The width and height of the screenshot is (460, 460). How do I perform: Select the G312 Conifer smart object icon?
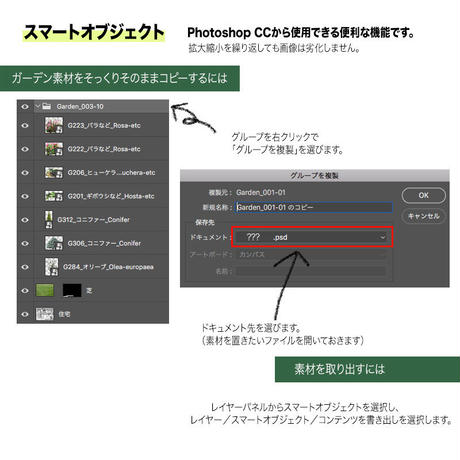coord(49,220)
